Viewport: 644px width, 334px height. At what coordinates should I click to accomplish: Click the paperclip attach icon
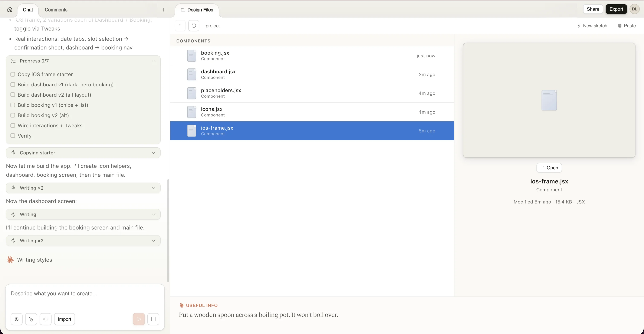pos(31,319)
